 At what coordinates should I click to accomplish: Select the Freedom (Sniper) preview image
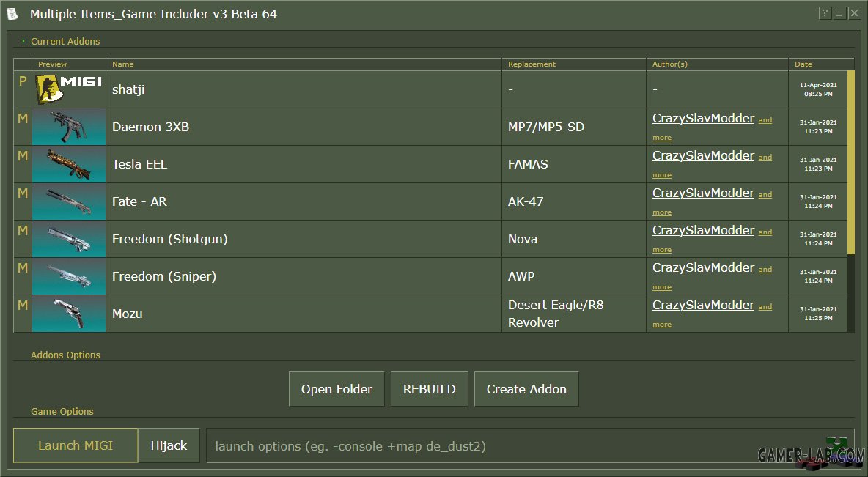tap(69, 276)
